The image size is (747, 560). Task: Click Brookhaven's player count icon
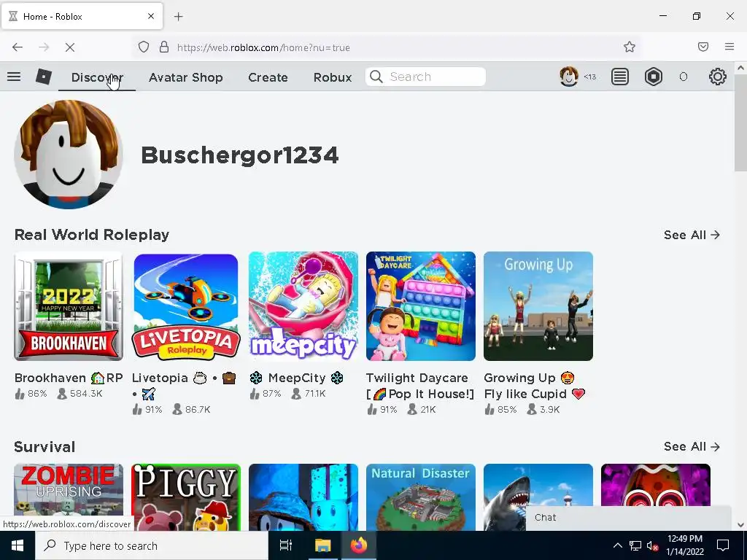[62, 393]
